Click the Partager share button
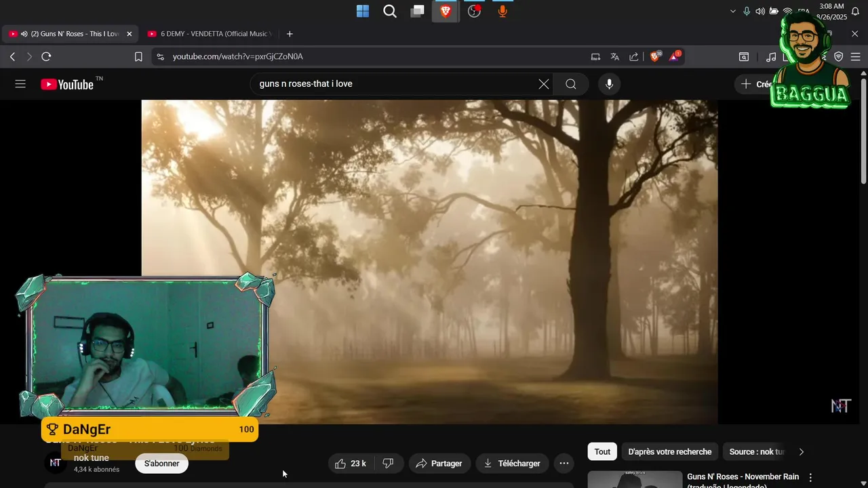 coord(439,464)
